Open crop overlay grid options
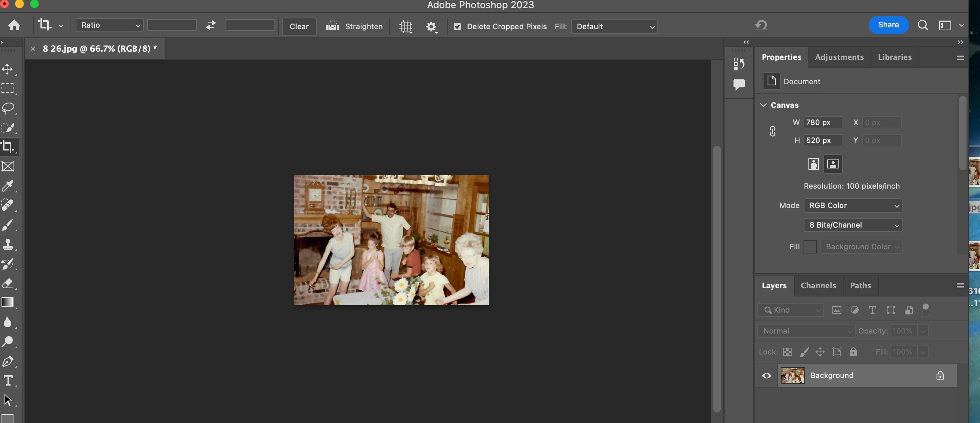980x423 pixels. coord(406,26)
